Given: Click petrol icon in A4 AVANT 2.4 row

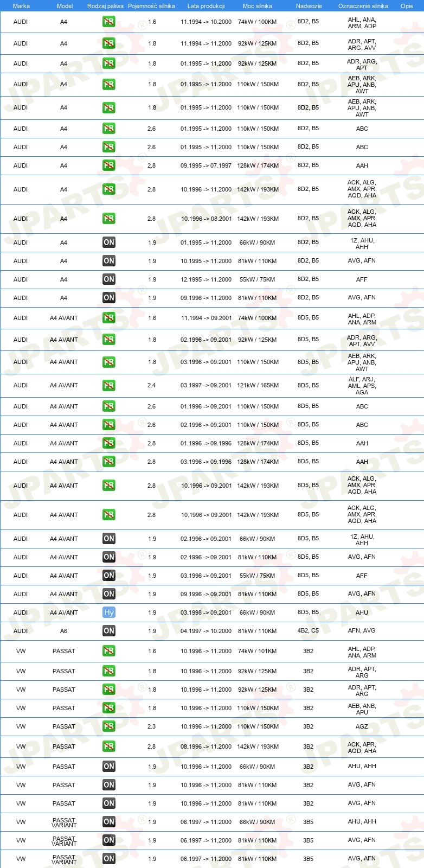Looking at the screenshot, I should 109,385.
